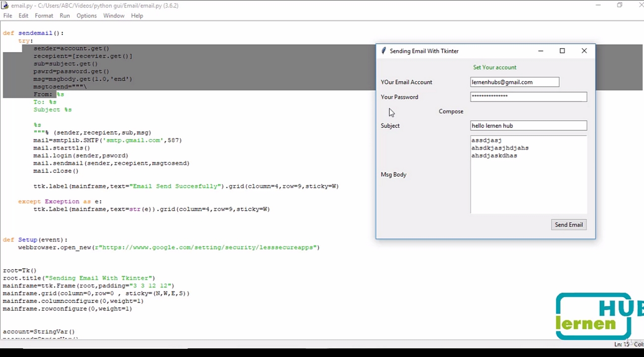Viewport: 644px width, 357px height.
Task: Restore down the IDLE editor window
Action: click(620, 5)
